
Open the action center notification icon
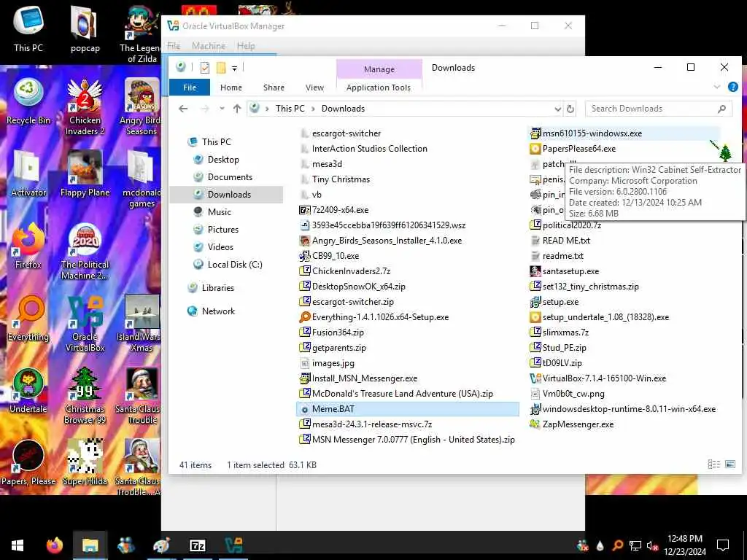click(723, 545)
